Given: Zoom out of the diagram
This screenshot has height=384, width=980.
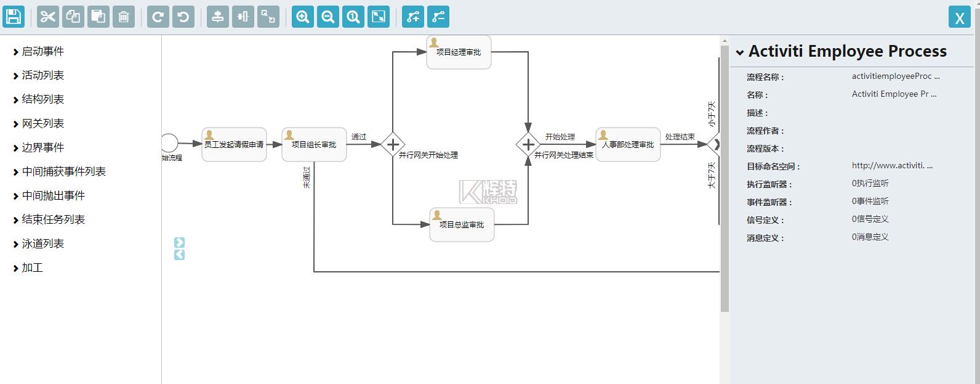Looking at the screenshot, I should click(328, 17).
